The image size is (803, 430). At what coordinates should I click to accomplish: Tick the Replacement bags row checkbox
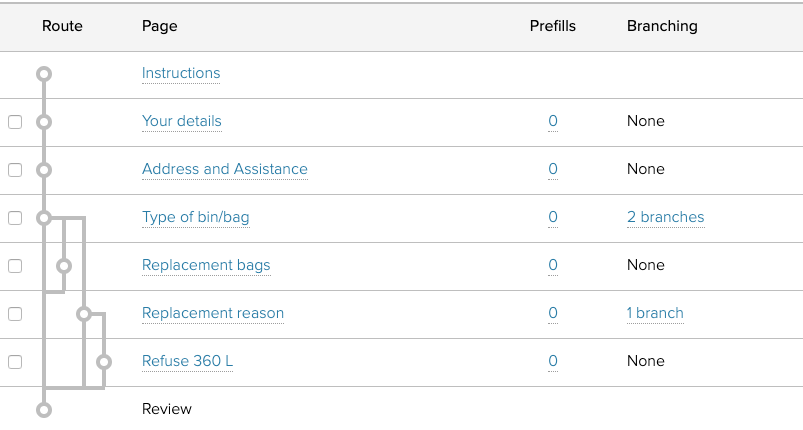tap(15, 266)
